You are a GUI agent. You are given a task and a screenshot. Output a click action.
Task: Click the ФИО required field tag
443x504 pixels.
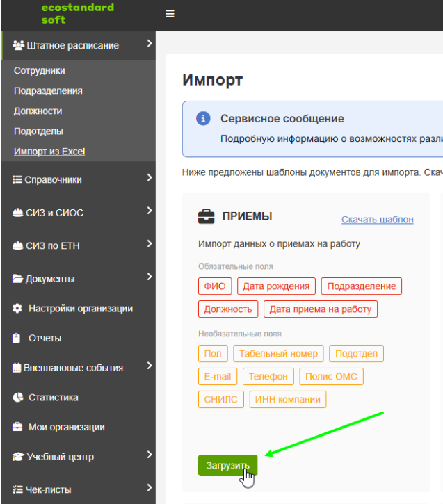click(215, 286)
